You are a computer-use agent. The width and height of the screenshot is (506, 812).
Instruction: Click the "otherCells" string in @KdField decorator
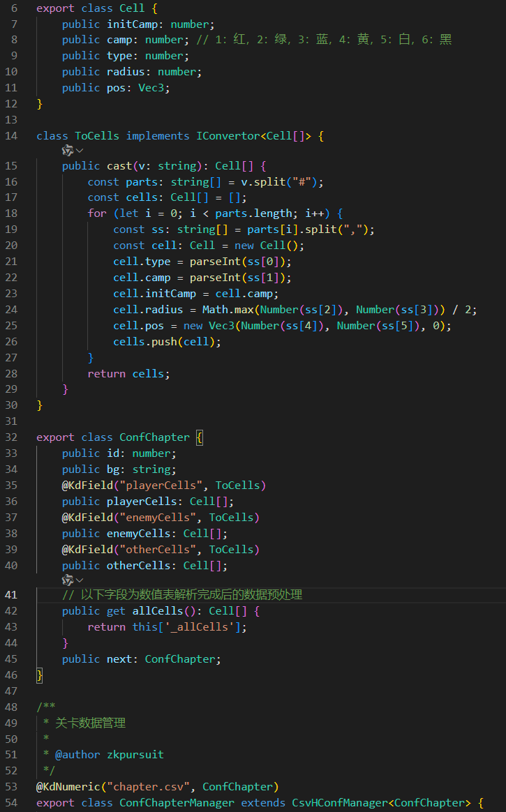(x=158, y=550)
